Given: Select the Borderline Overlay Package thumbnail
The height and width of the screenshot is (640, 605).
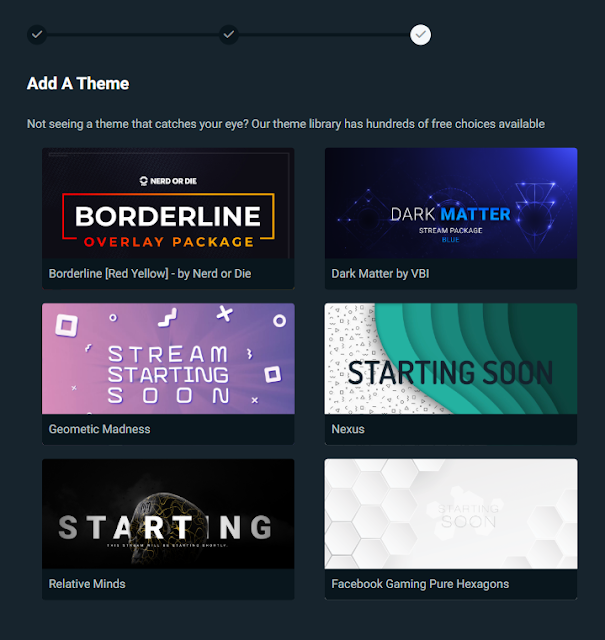Looking at the screenshot, I should pyautogui.click(x=168, y=203).
